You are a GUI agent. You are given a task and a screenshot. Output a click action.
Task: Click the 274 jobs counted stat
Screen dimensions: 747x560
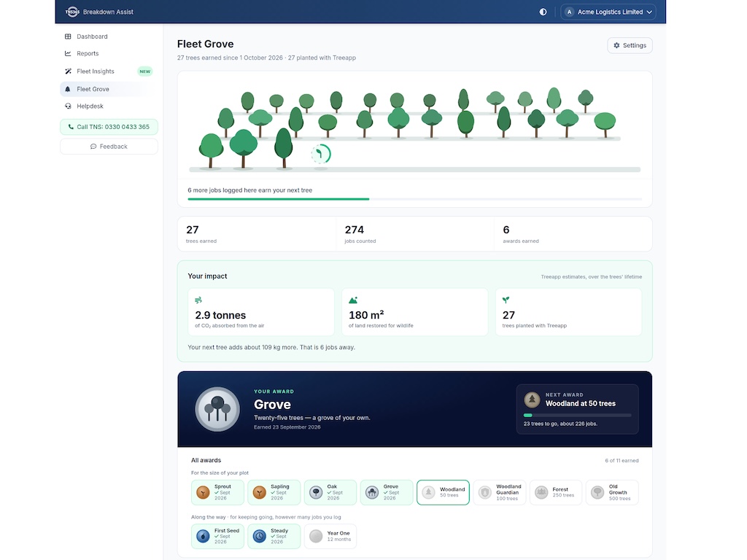(415, 234)
